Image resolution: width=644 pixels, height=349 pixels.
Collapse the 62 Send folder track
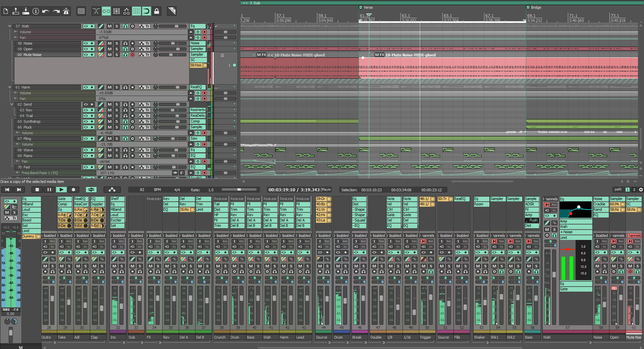pos(12,104)
